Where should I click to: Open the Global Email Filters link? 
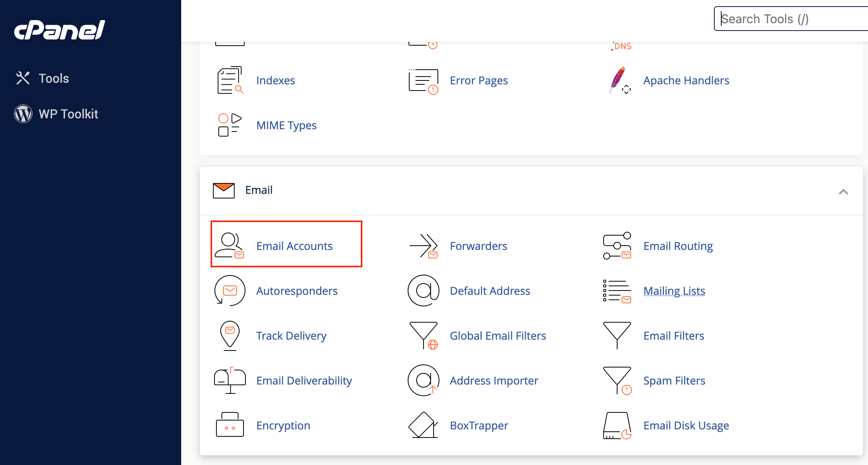[498, 336]
